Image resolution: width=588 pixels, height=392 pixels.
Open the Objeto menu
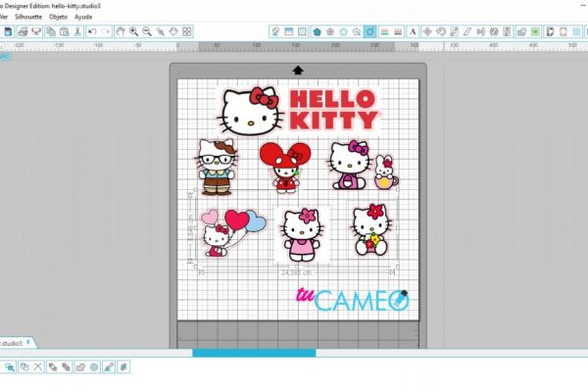tap(58, 17)
